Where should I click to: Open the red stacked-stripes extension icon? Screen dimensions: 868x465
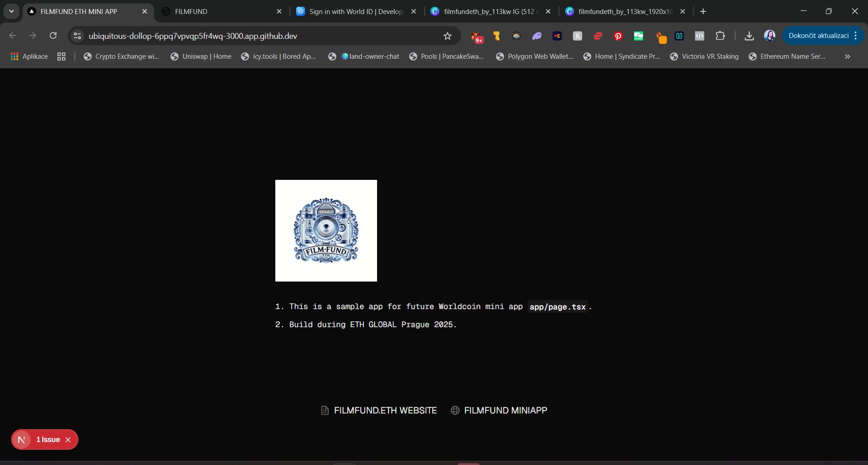(598, 36)
